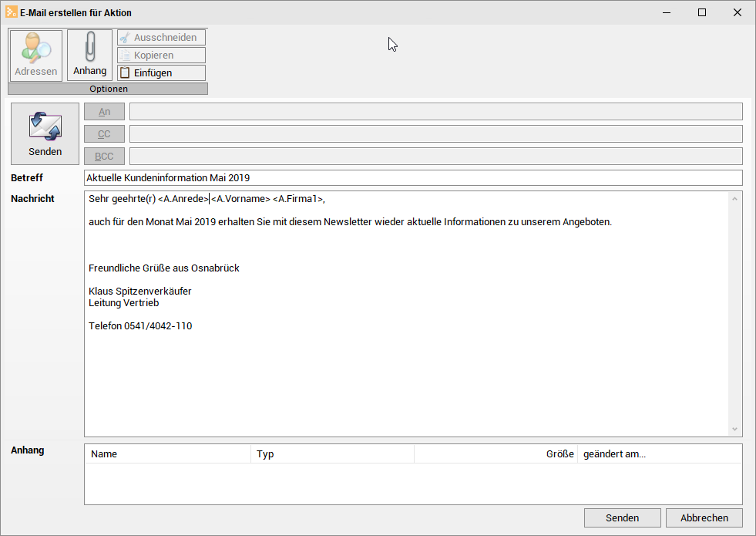Open the An recipient selector
The height and width of the screenshot is (536, 756).
[103, 111]
